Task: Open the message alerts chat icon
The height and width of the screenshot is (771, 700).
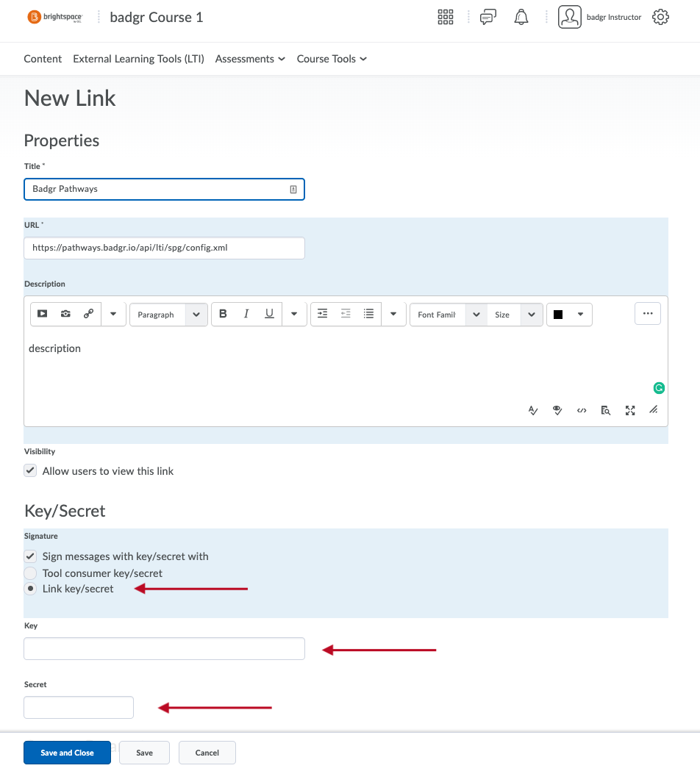Action: pos(488,17)
